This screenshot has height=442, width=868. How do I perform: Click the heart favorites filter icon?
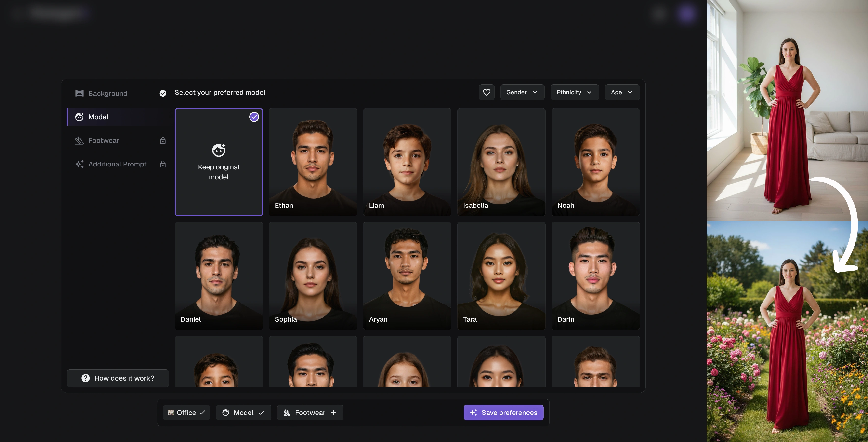pyautogui.click(x=487, y=92)
